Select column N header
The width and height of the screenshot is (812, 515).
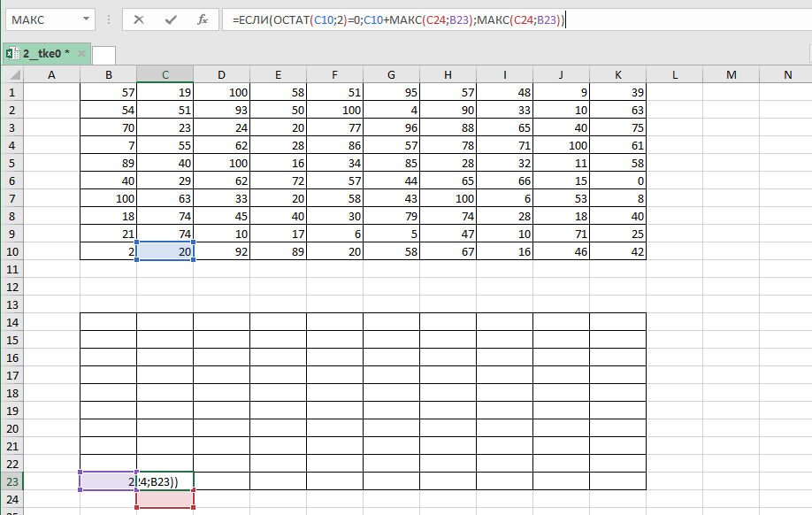point(787,75)
